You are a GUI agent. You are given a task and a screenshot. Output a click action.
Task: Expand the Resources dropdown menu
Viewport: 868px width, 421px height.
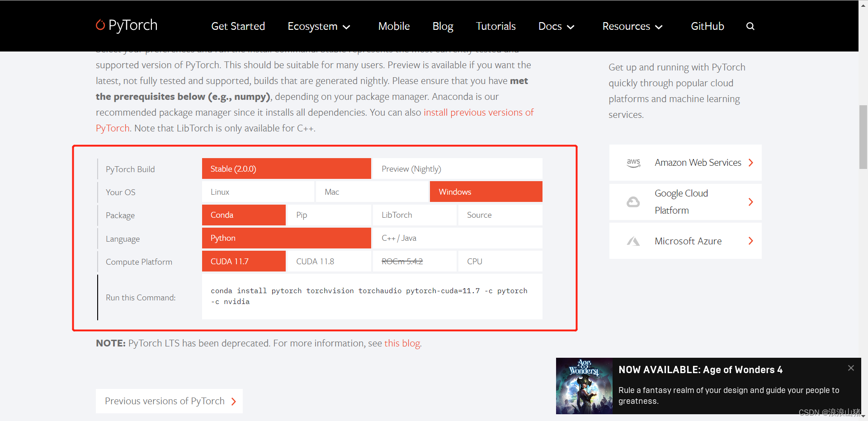coord(632,26)
